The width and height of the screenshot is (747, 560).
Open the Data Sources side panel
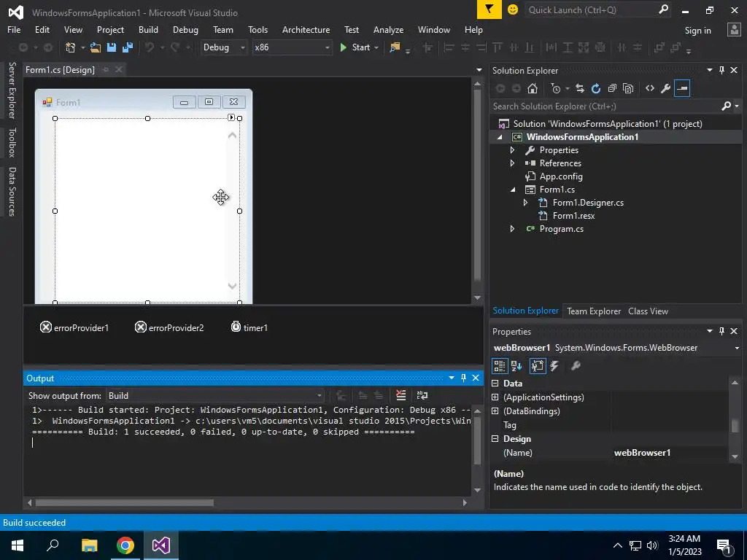point(12,192)
